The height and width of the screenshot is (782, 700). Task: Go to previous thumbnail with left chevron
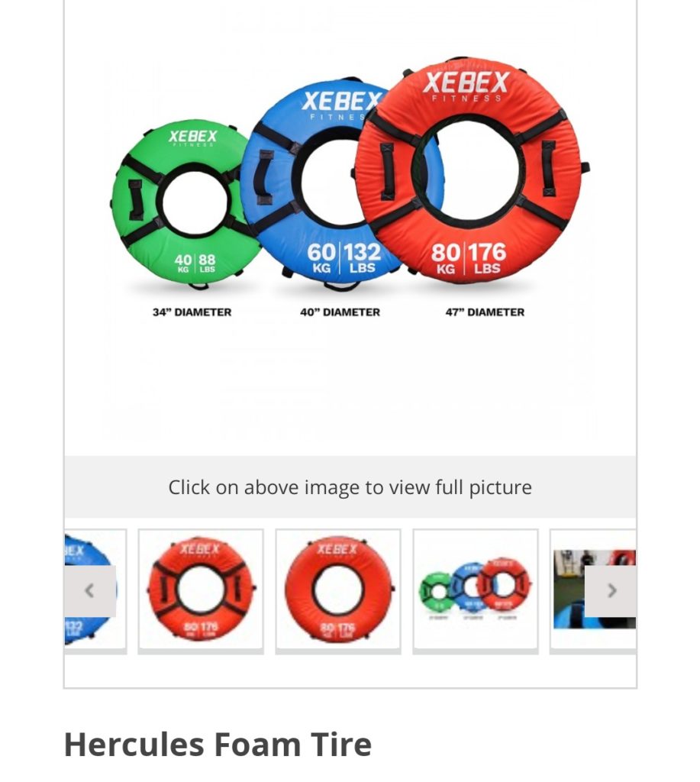point(90,591)
